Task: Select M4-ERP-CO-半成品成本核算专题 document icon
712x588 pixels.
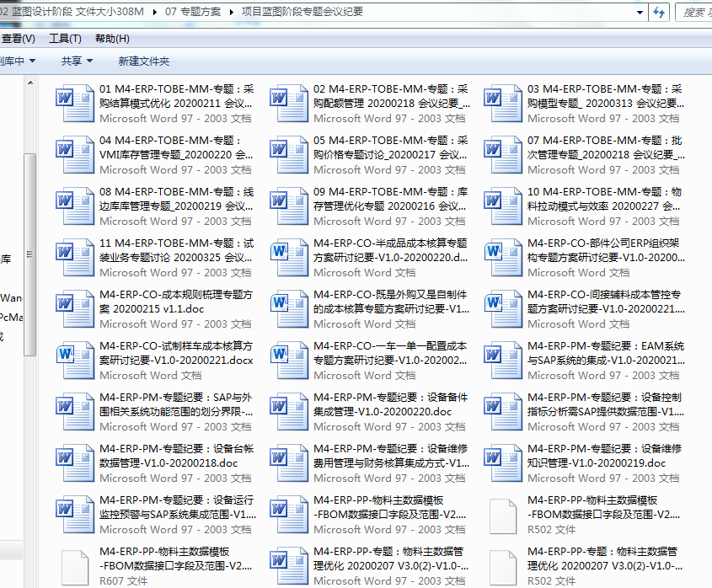Action: pyautogui.click(x=289, y=256)
